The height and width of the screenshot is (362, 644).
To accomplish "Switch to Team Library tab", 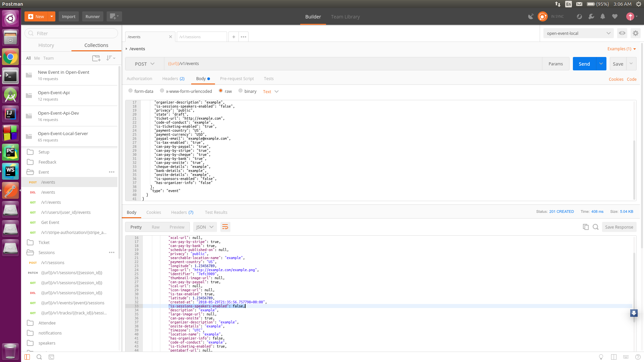I will pyautogui.click(x=345, y=17).
